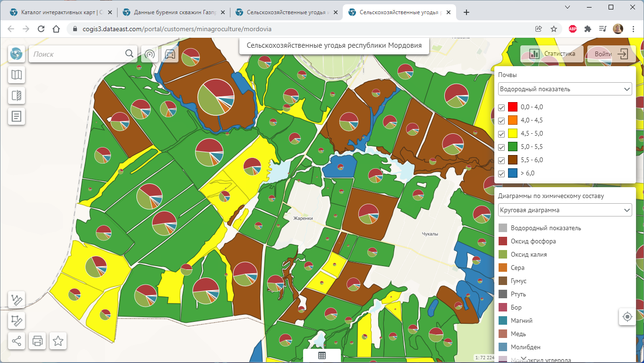Image resolution: width=644 pixels, height=363 pixels.
Task: Click the share map icon
Action: tap(17, 341)
